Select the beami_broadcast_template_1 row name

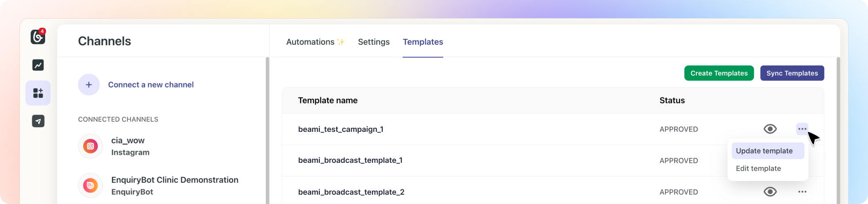(x=350, y=160)
